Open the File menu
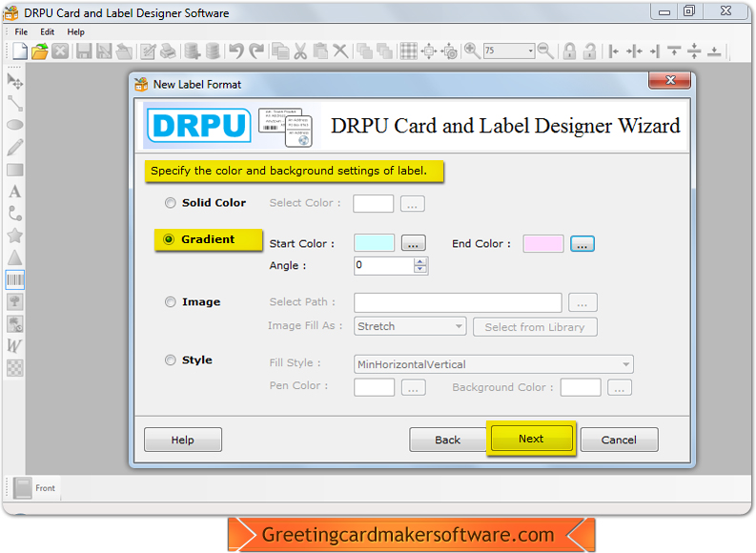 coord(21,31)
